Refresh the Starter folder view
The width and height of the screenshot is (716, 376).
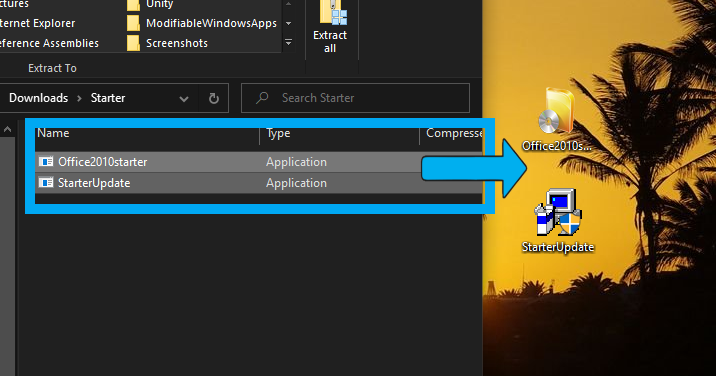click(x=214, y=98)
